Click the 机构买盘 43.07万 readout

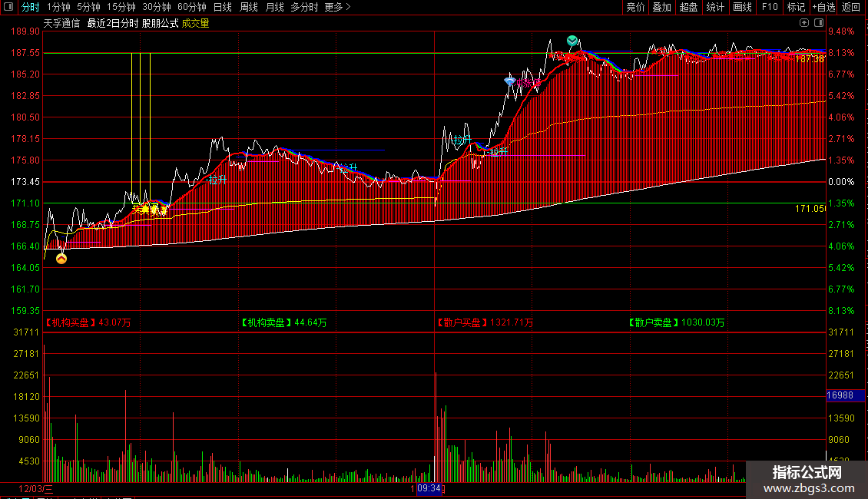pos(88,322)
